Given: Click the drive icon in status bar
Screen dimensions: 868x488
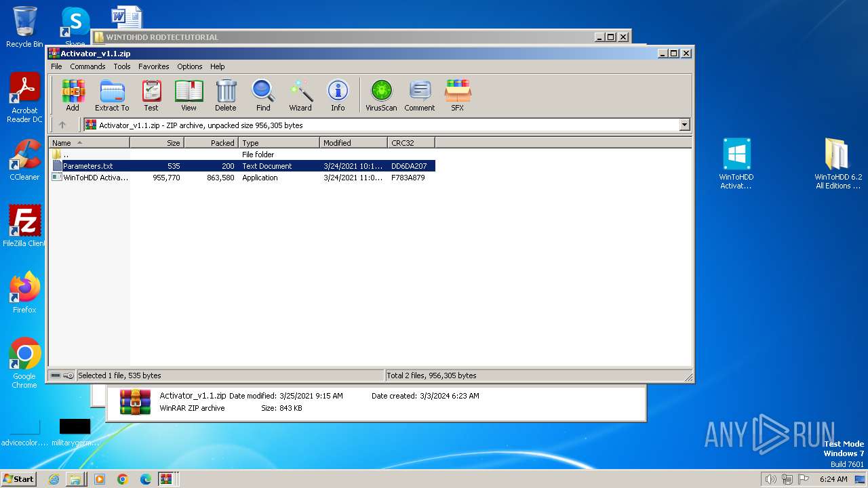Looking at the screenshot, I should pyautogui.click(x=56, y=375).
